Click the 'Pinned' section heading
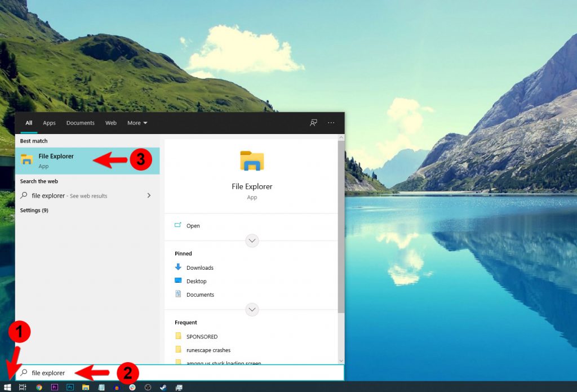This screenshot has width=577, height=392. click(x=183, y=253)
